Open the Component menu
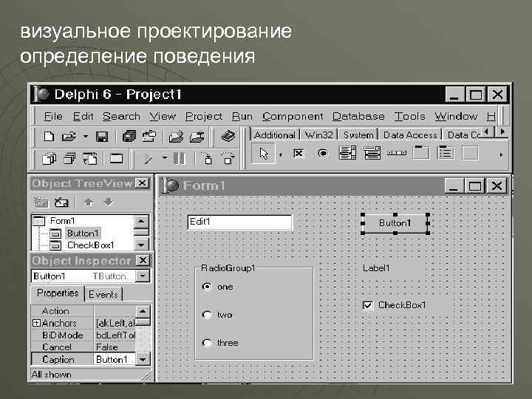Viewport: 532px width, 399px height. point(293,117)
